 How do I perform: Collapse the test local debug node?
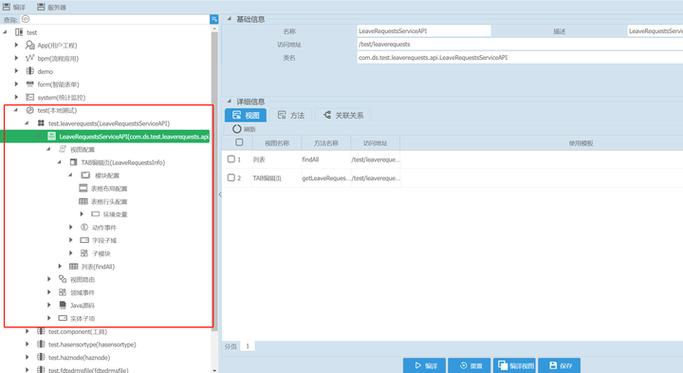(x=16, y=110)
